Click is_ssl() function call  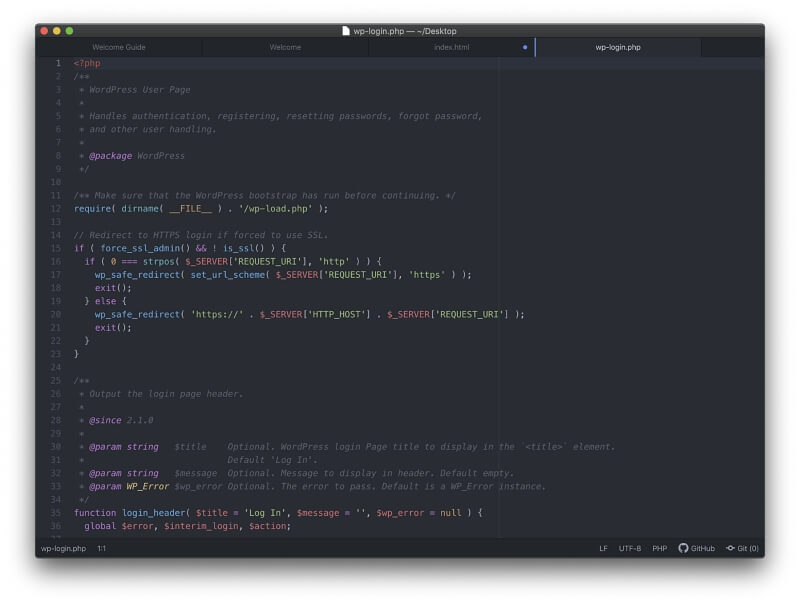(x=244, y=248)
